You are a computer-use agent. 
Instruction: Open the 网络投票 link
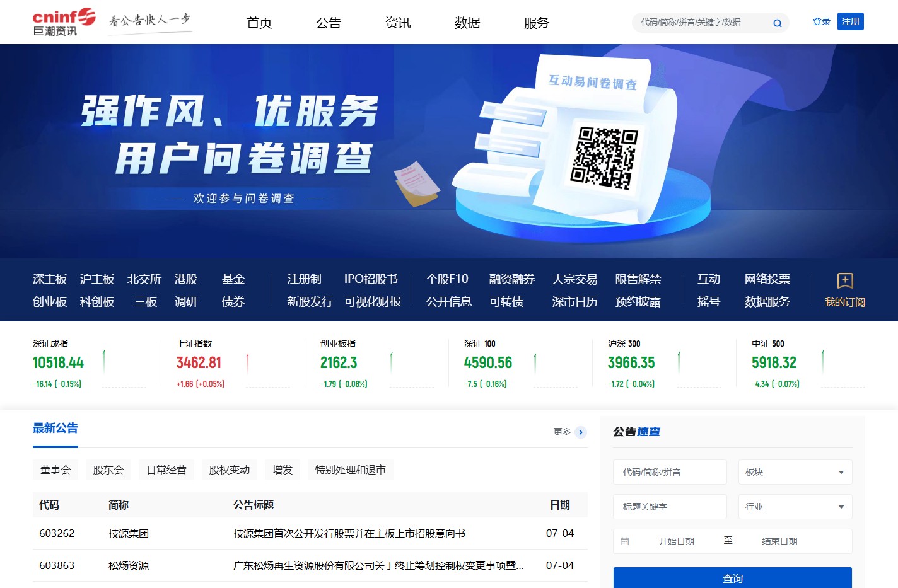[767, 279]
